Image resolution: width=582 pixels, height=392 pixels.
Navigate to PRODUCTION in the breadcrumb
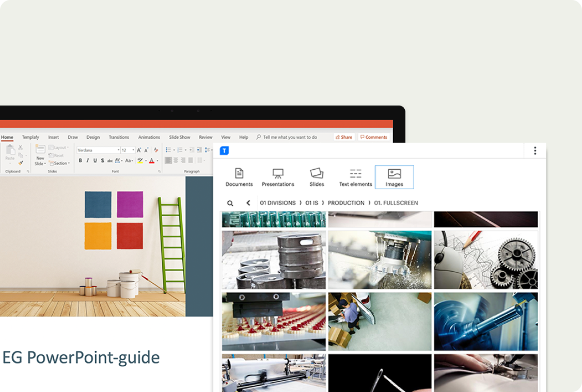tap(345, 203)
